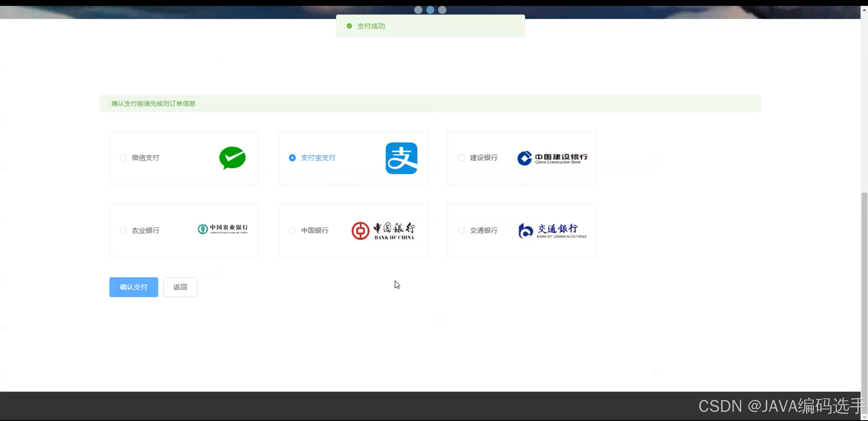Choose the 交通银行 radio option

coord(461,230)
